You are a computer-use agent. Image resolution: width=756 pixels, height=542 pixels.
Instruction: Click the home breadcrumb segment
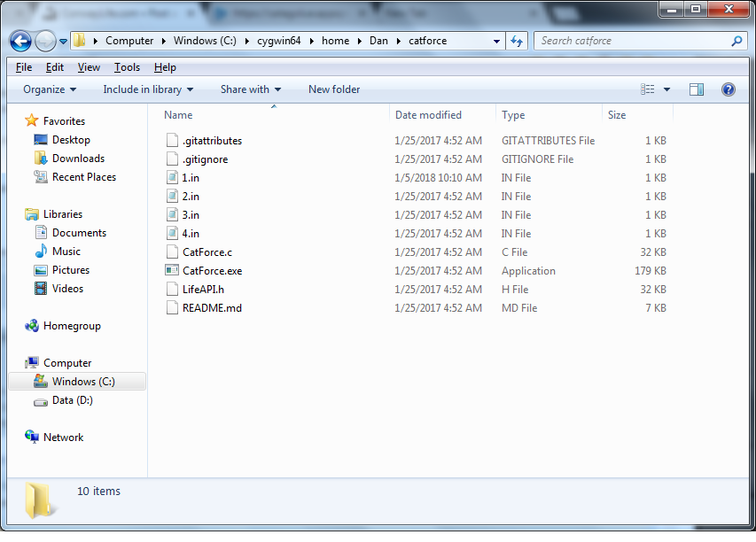coord(335,41)
